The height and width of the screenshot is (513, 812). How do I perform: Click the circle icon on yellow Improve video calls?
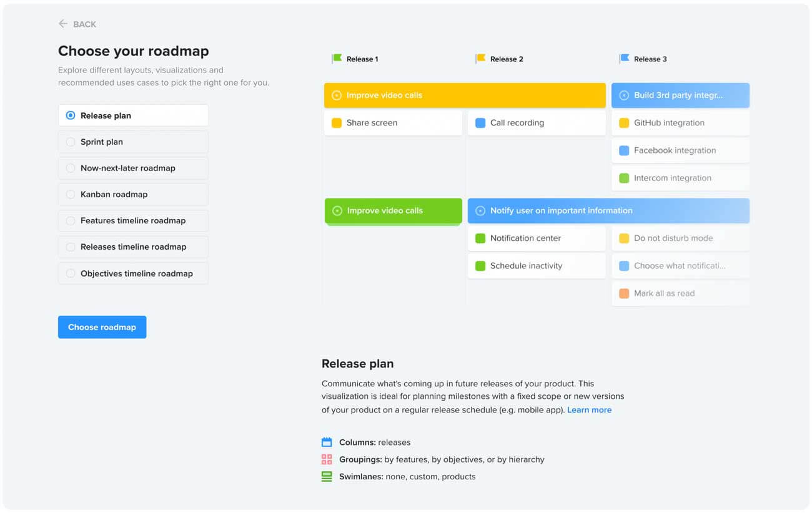337,95
